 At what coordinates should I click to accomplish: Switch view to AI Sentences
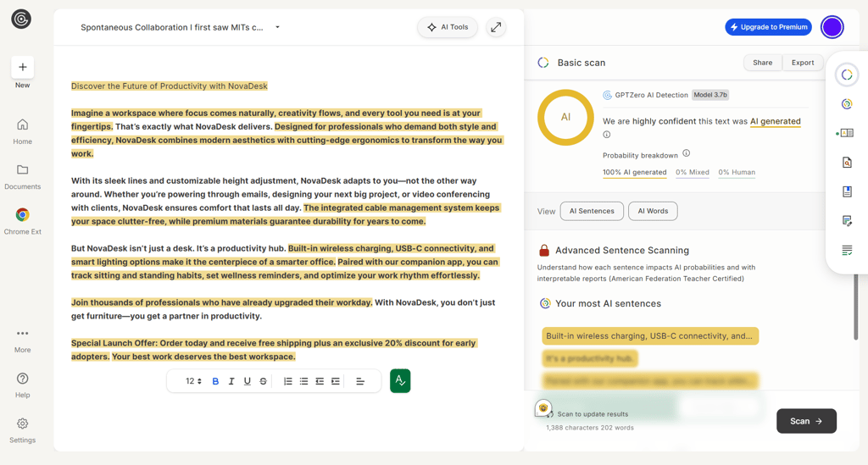tap(592, 211)
